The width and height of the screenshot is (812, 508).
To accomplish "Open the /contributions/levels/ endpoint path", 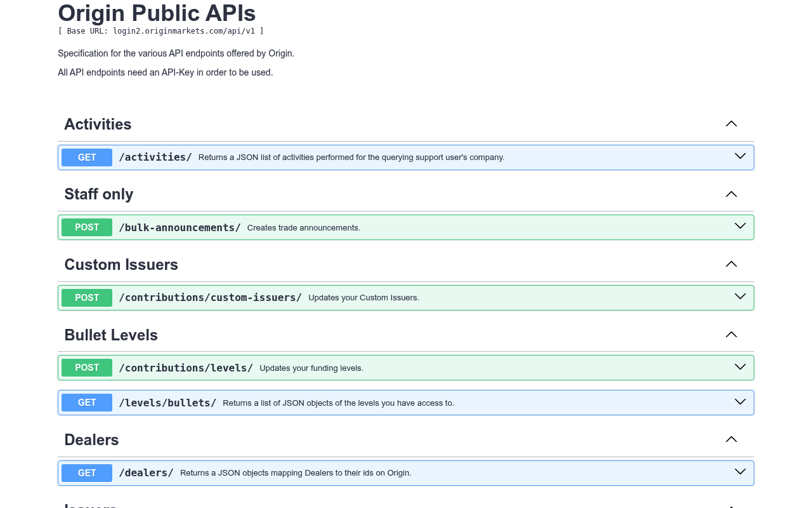I will 186,368.
